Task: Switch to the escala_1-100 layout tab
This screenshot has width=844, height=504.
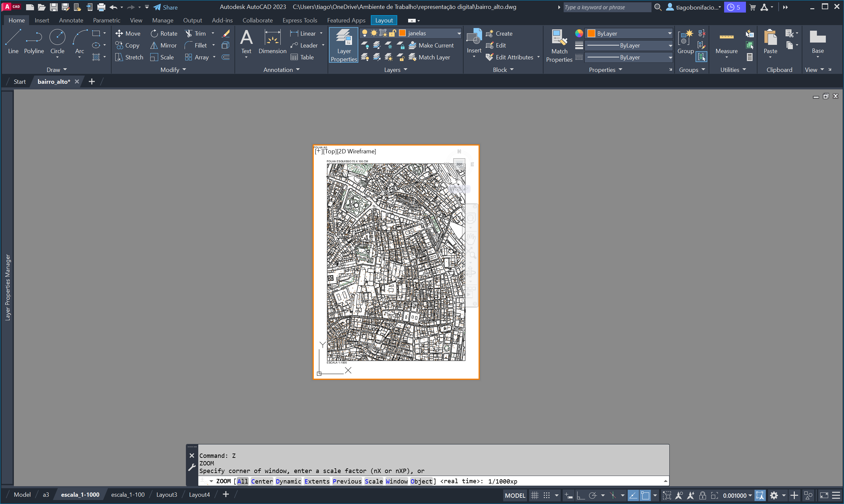Action: [x=128, y=494]
